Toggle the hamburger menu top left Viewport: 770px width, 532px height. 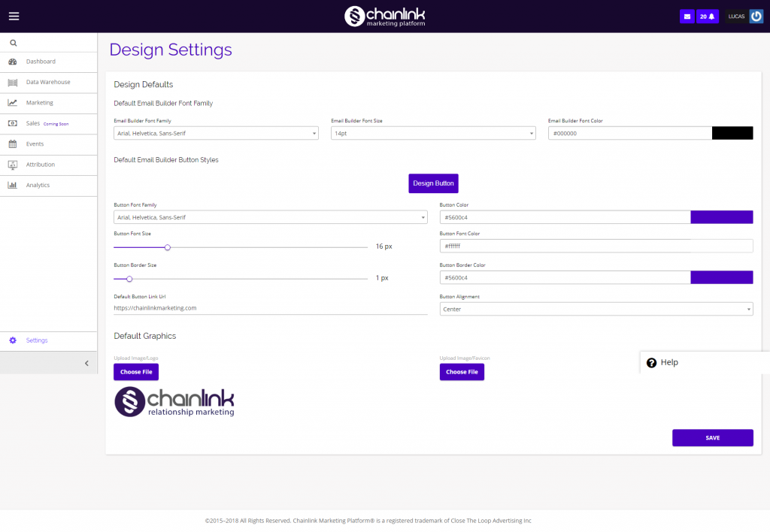click(14, 16)
